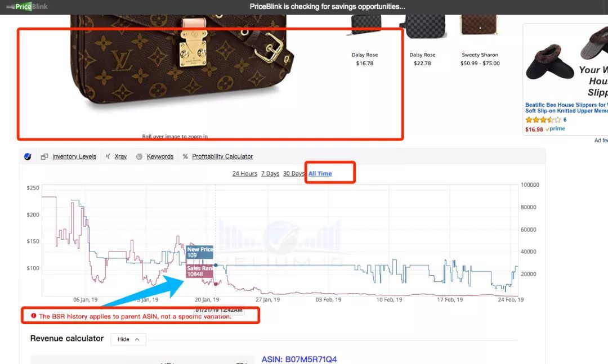Click the Helium 10 logo icon
Viewport: 608px width, 364px height.
coord(28,156)
